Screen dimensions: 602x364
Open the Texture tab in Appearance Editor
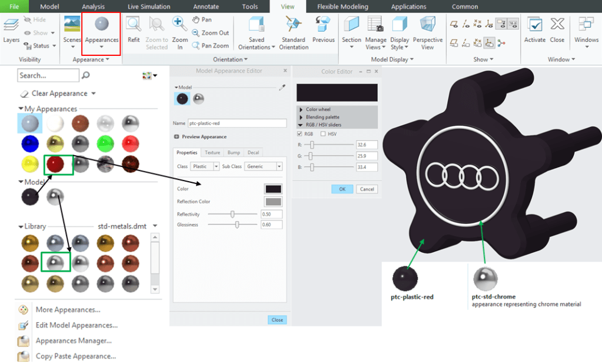212,153
